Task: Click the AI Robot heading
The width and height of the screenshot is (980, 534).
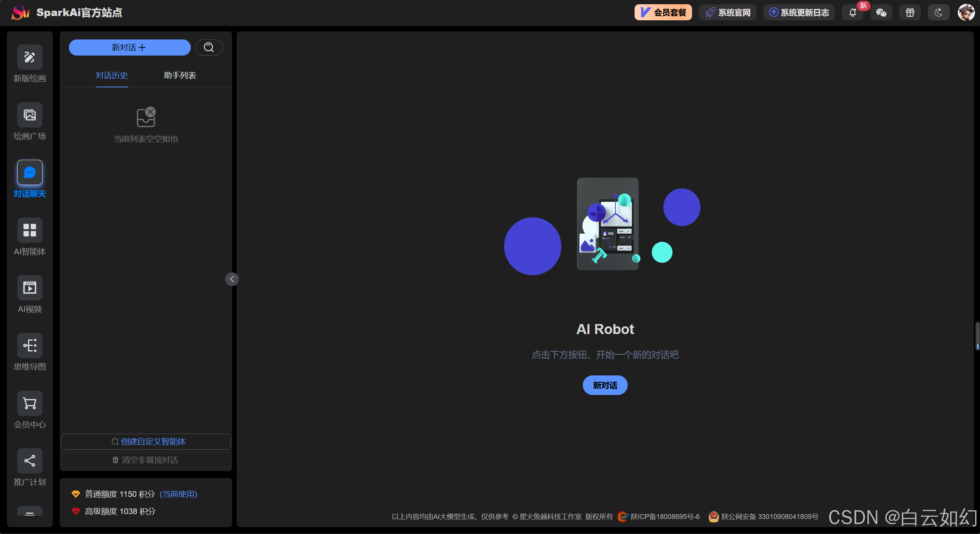Action: coord(605,329)
